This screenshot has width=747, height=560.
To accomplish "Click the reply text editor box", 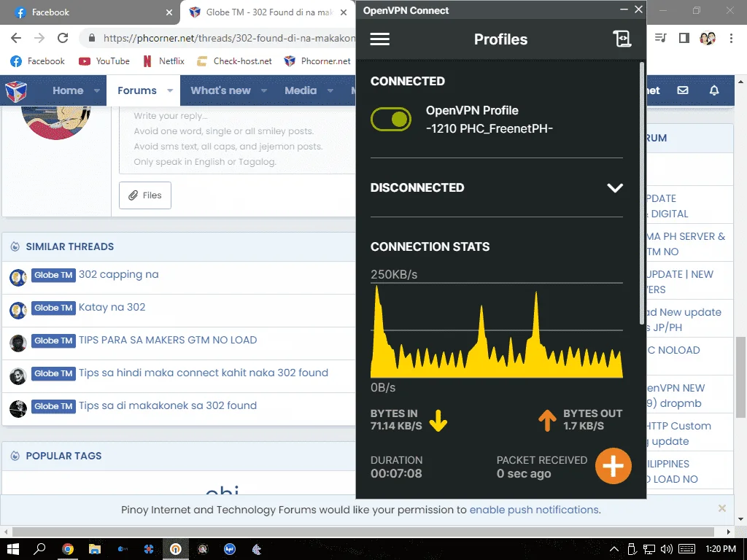I will [x=237, y=139].
